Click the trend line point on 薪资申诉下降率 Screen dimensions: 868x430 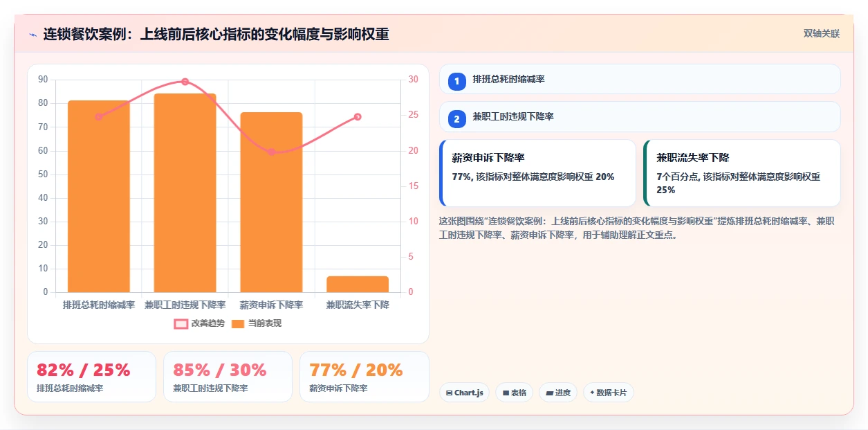pos(271,152)
